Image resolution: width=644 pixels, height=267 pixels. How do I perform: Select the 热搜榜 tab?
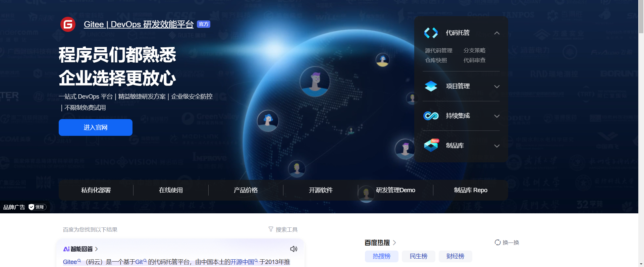[382, 256]
